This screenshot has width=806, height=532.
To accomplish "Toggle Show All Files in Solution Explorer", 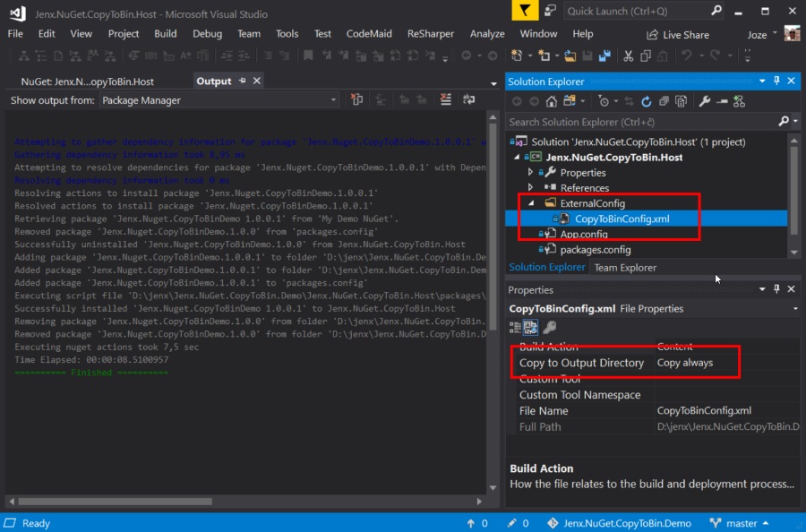I will (682, 102).
